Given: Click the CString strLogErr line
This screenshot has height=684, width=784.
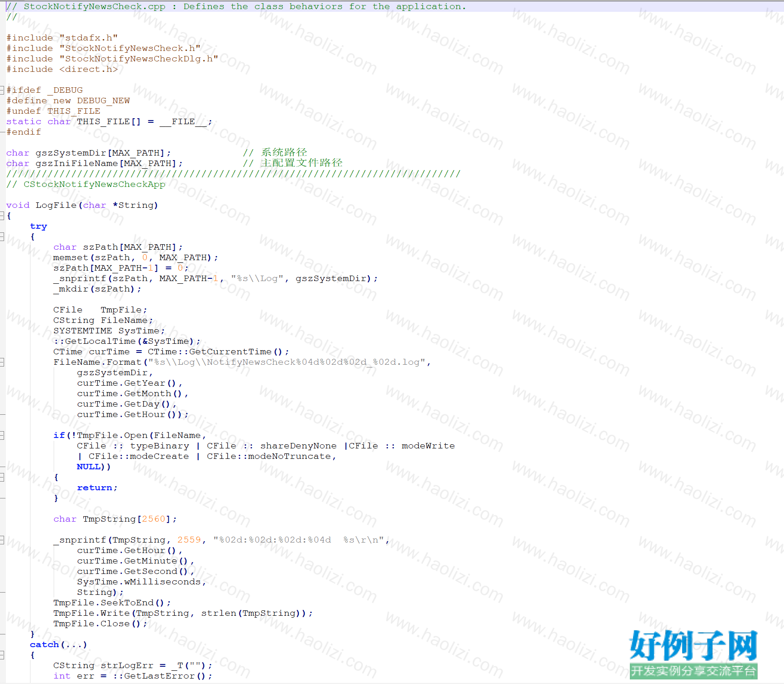Looking at the screenshot, I should click(x=133, y=665).
